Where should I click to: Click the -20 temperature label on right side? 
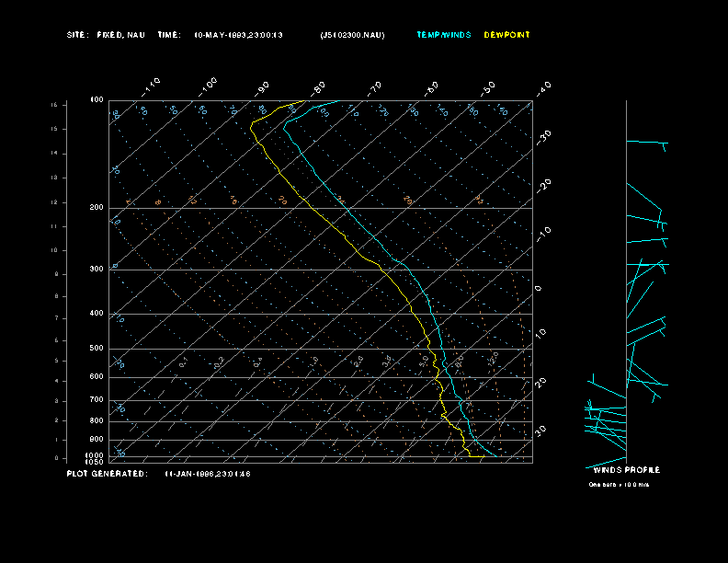[x=542, y=185]
